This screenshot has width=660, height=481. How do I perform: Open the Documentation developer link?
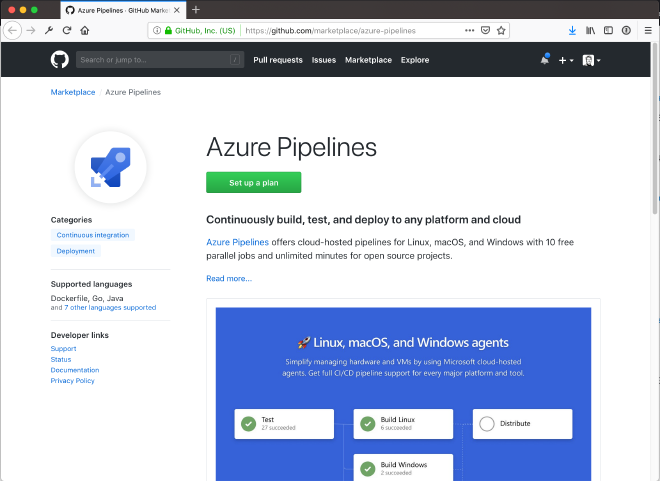coord(75,370)
